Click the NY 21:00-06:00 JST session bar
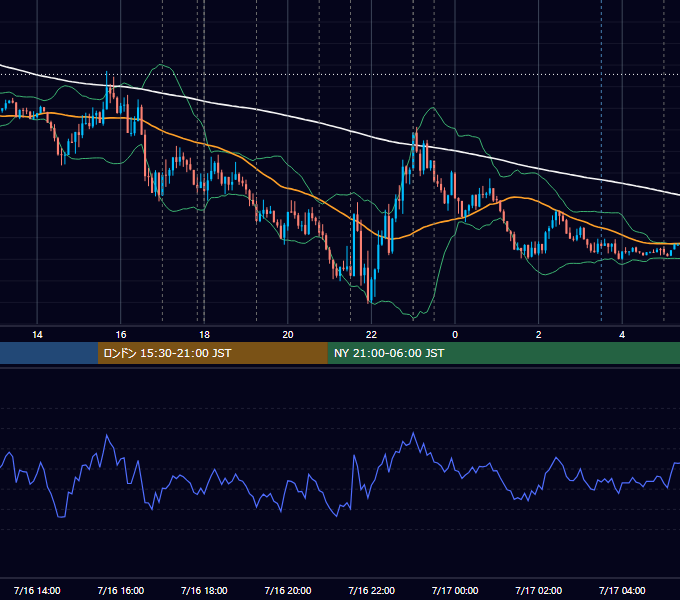 [503, 353]
